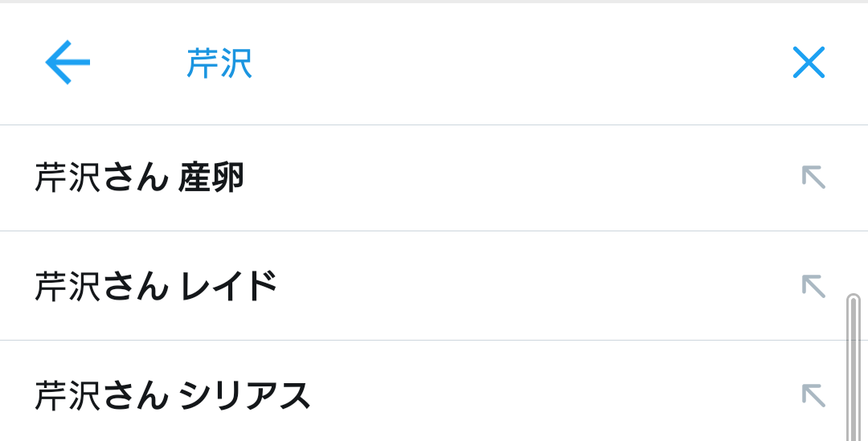The height and width of the screenshot is (441, 868).
Task: Select the 芹沢さん レイド suggestion
Action: click(156, 287)
